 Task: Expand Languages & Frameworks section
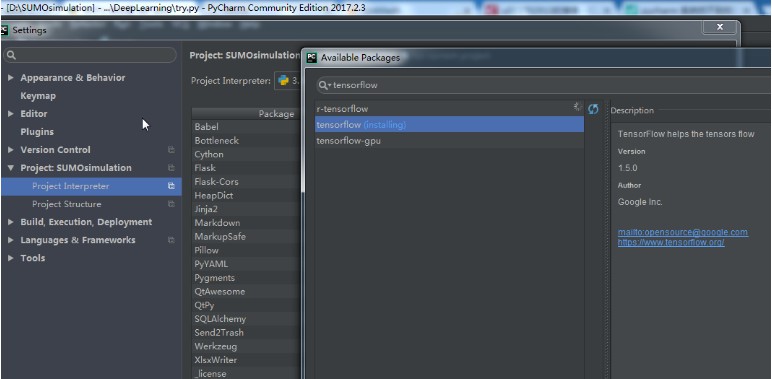click(11, 240)
